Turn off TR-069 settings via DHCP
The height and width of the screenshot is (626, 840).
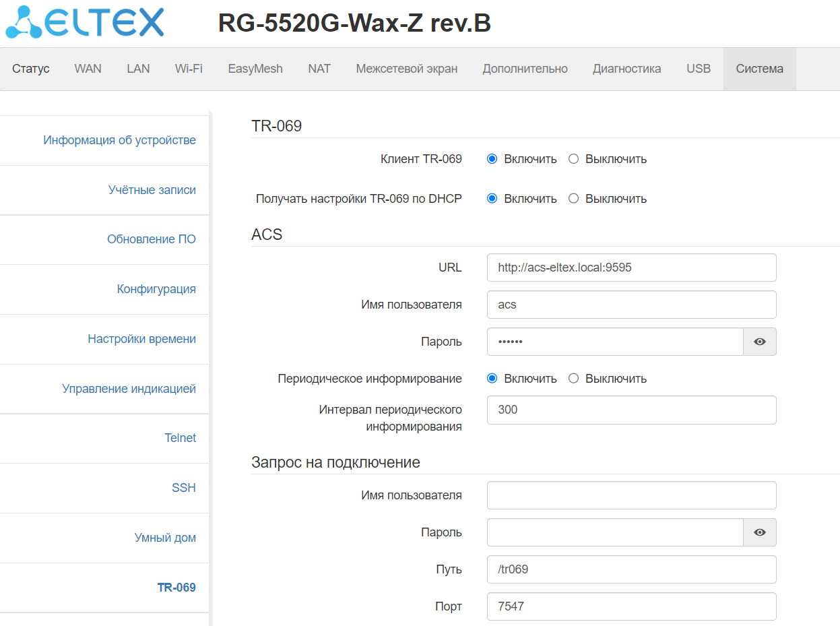[x=574, y=199]
